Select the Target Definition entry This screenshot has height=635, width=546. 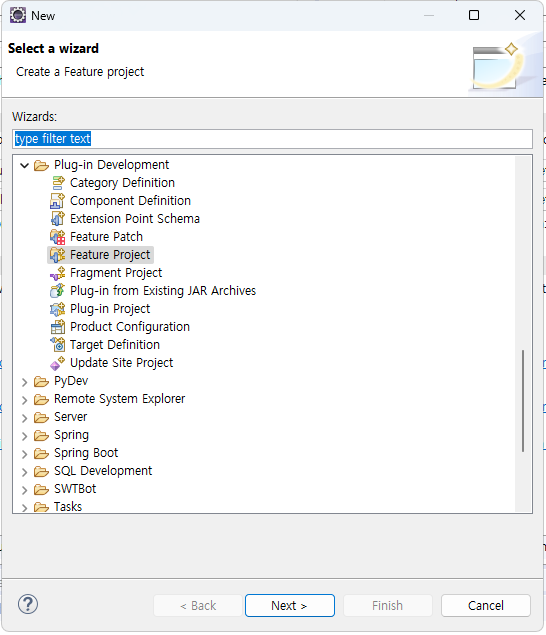coord(115,345)
